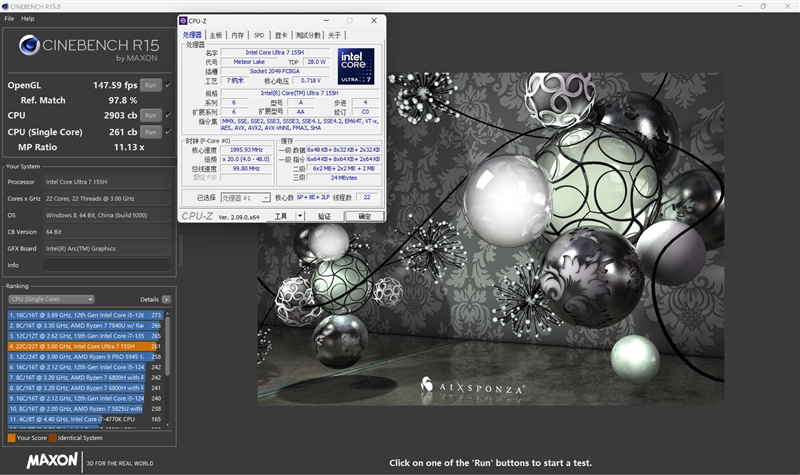Click the MAXON logo at bottom left
The image size is (800, 475).
pyautogui.click(x=52, y=462)
